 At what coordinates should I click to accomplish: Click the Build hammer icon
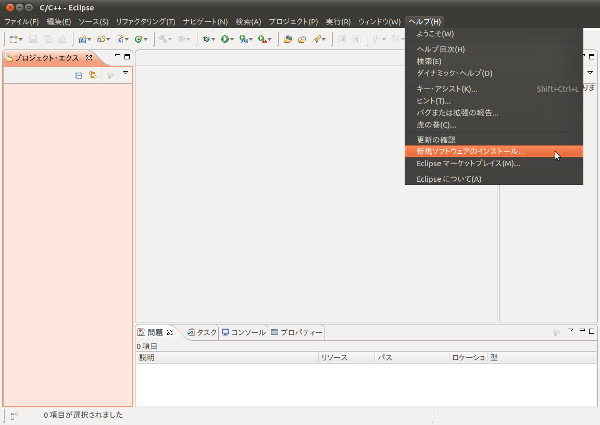[x=163, y=39]
